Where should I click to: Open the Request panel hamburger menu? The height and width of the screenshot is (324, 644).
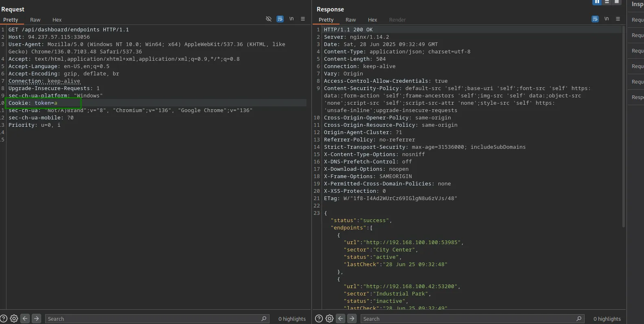(303, 19)
